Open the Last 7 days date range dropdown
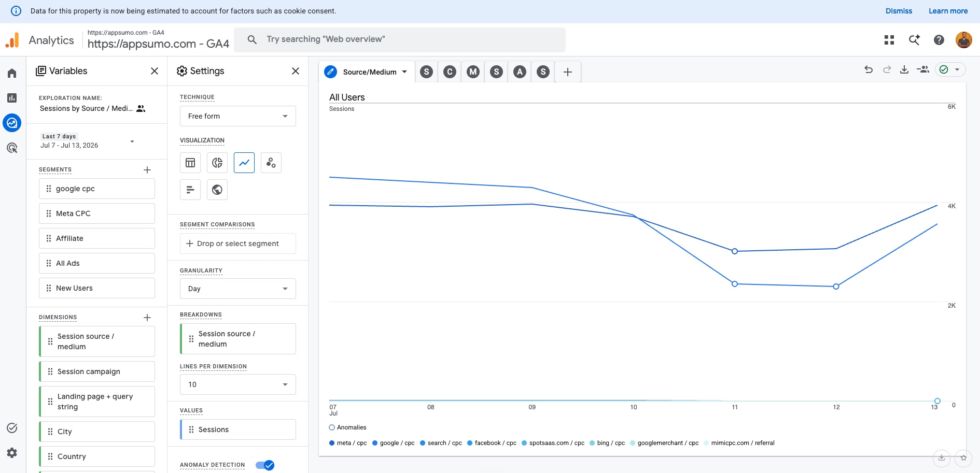 click(87, 141)
